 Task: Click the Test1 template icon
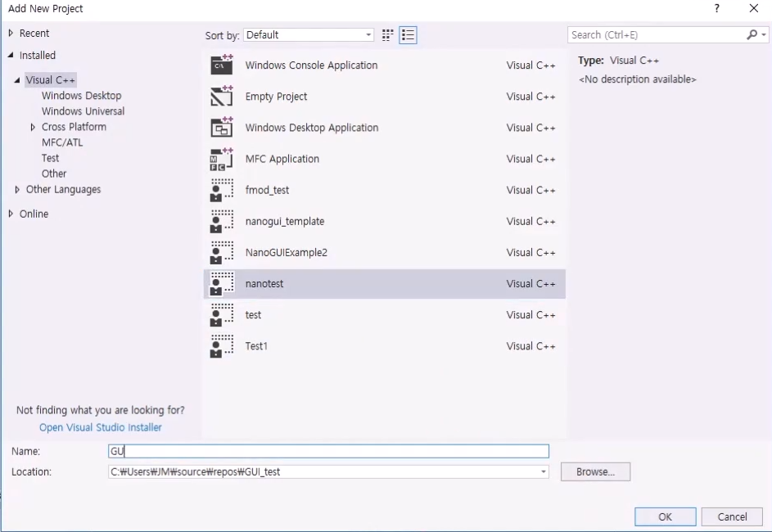click(222, 346)
